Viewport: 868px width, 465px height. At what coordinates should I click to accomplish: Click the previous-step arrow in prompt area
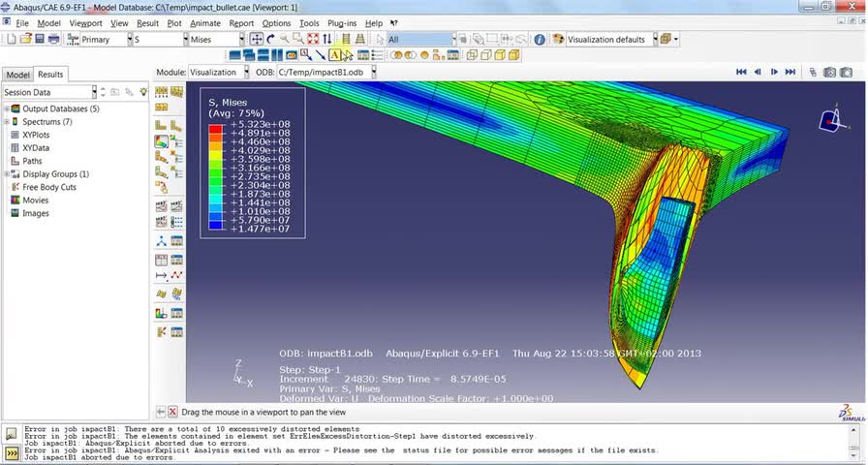(160, 412)
